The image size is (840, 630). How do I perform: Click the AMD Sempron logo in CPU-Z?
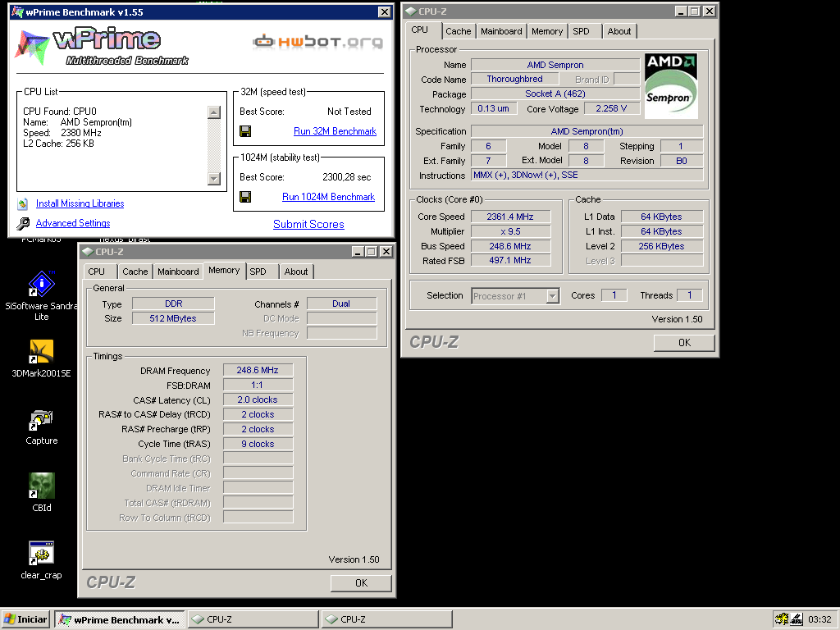point(671,85)
